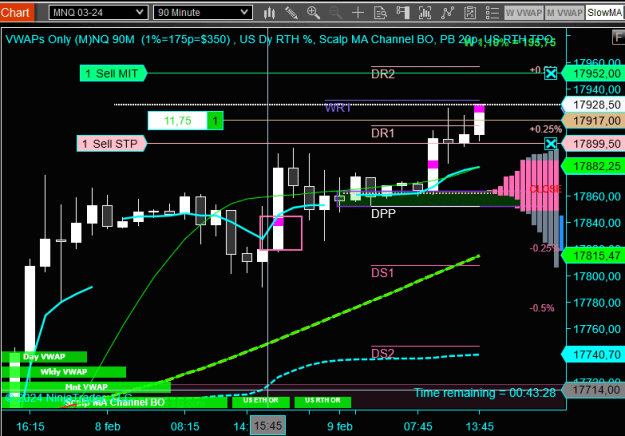This screenshot has width=625, height=436.
Task: Click the red CLOSE label
Action: point(545,189)
